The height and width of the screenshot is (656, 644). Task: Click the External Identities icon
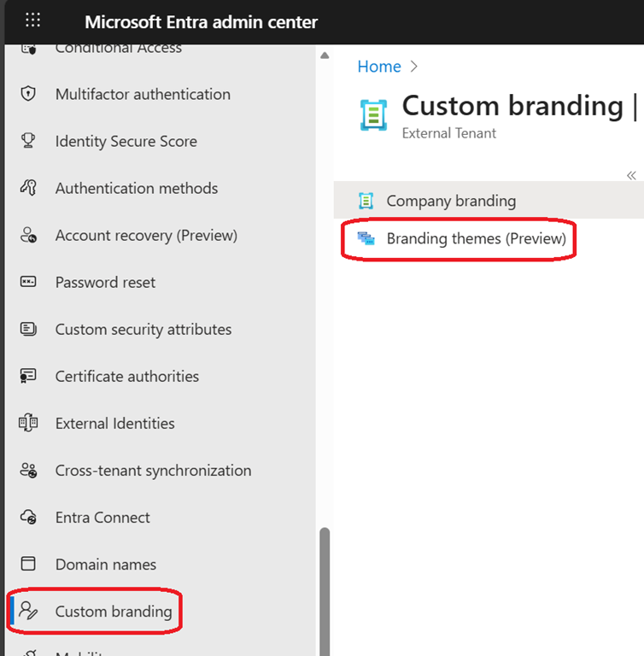tap(28, 423)
